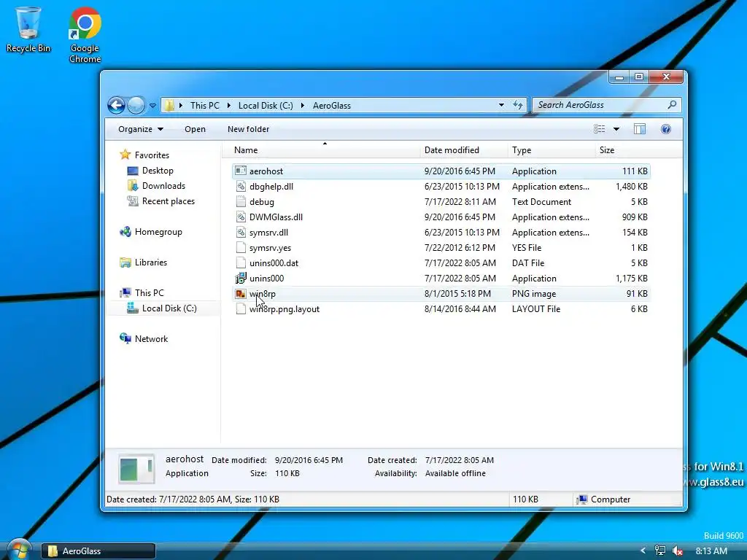The height and width of the screenshot is (560, 747).
Task: Select the symsrv.yes file icon
Action: [241, 248]
